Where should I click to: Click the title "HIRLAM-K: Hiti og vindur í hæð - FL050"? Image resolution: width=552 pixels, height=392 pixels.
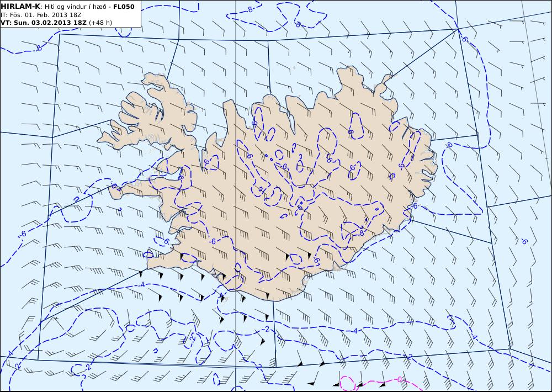click(67, 7)
